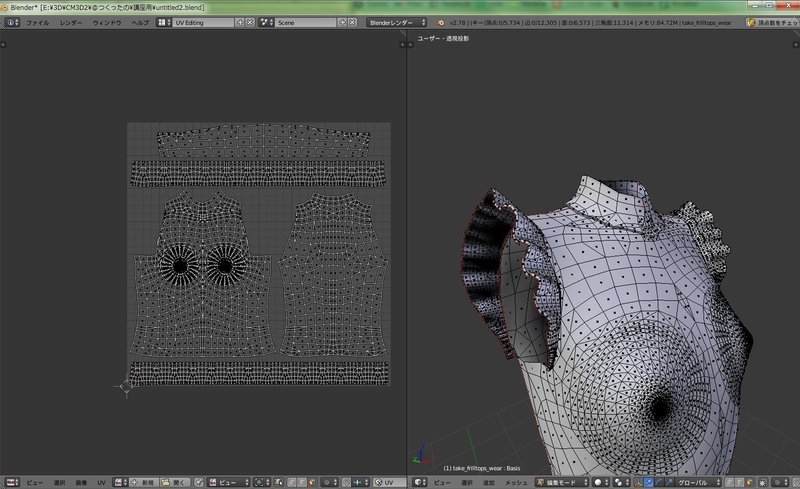Click the Scene name field
This screenshot has height=489, width=800.
306,22
